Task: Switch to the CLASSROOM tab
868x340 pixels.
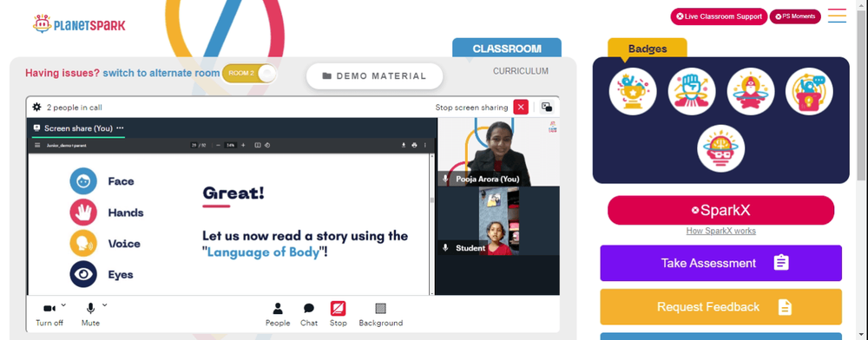Action: [507, 49]
